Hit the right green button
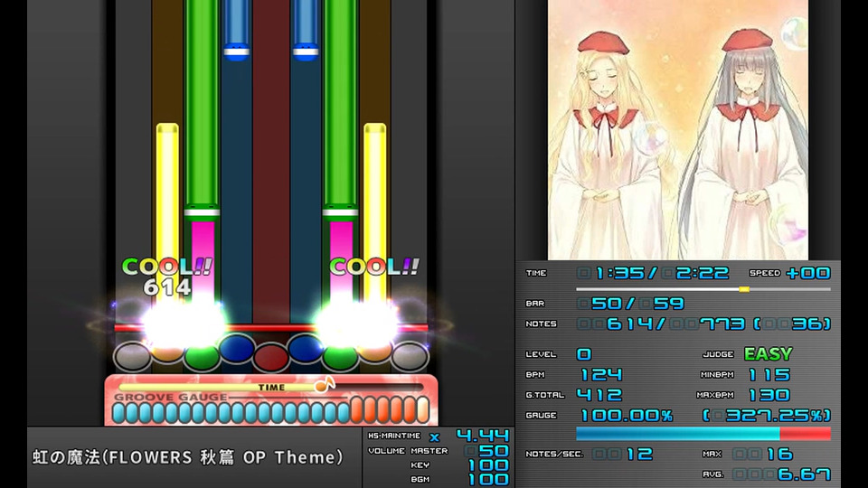The height and width of the screenshot is (488, 868). pyautogui.click(x=340, y=357)
